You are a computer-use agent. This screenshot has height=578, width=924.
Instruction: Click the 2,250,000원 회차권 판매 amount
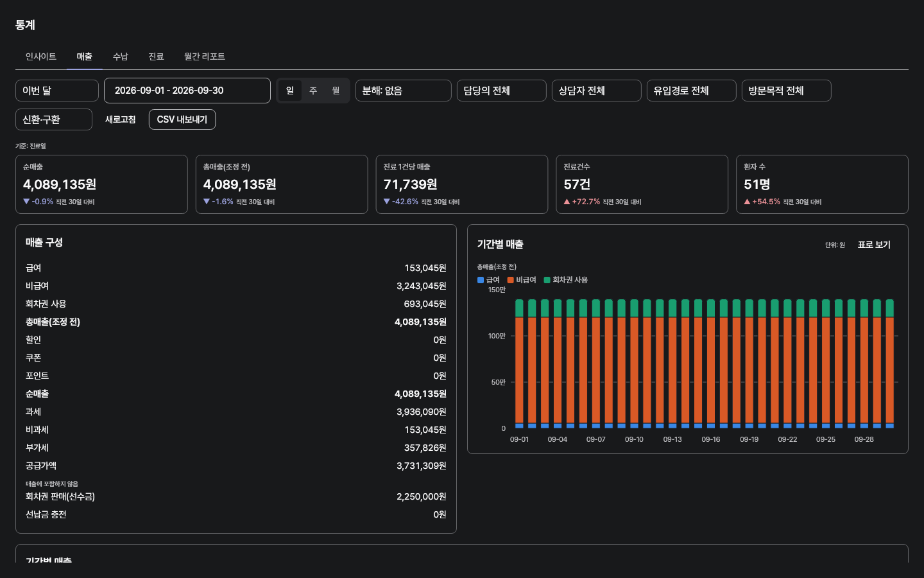(x=422, y=496)
